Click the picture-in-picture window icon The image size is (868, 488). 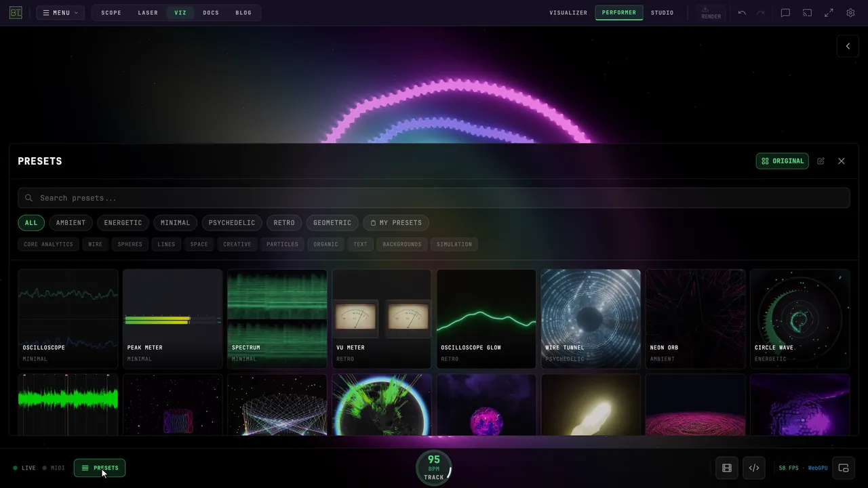click(x=844, y=468)
